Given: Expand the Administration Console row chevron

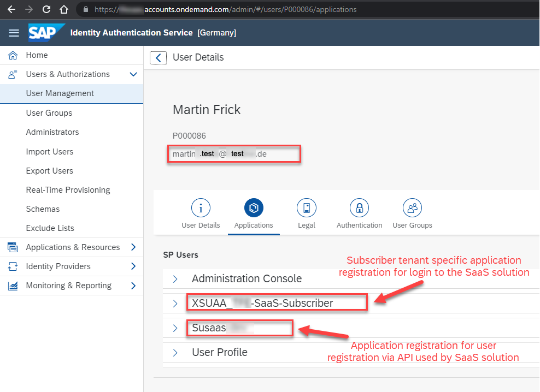Looking at the screenshot, I should coord(175,279).
